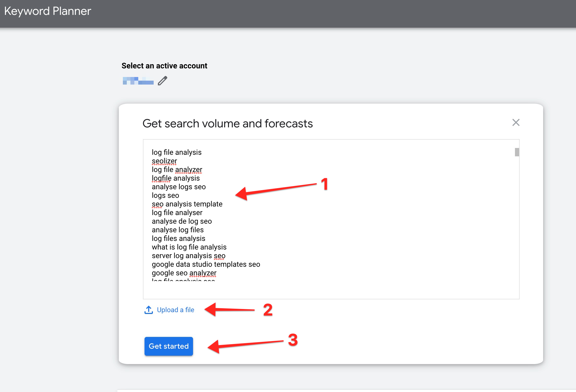The width and height of the screenshot is (576, 392).
Task: Click 'google data studio templates seo' line
Action: point(206,264)
